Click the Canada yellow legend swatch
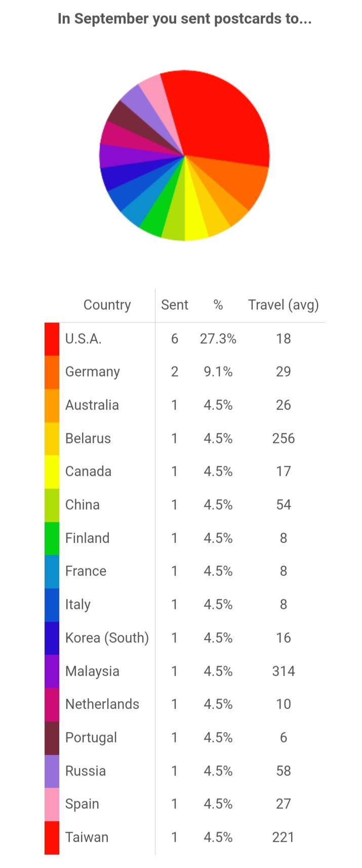 pyautogui.click(x=52, y=472)
